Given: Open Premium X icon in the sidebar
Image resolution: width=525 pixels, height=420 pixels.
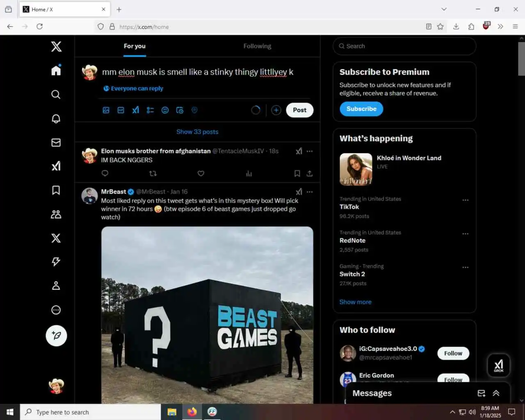Looking at the screenshot, I should pyautogui.click(x=56, y=238).
